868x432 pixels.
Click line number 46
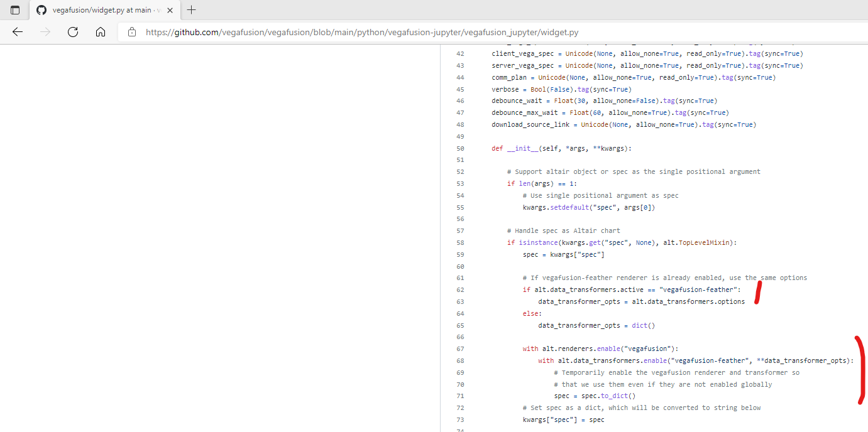coord(460,100)
